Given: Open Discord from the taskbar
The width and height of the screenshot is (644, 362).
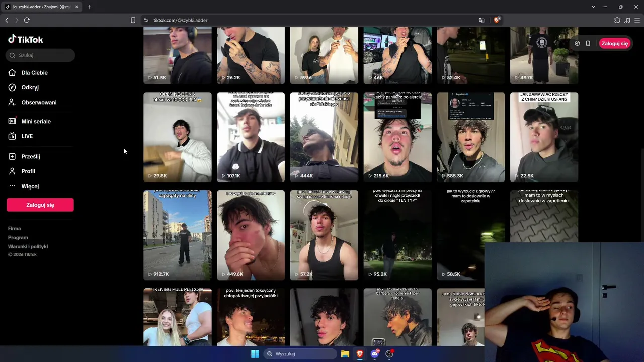Looking at the screenshot, I should click(x=375, y=354).
